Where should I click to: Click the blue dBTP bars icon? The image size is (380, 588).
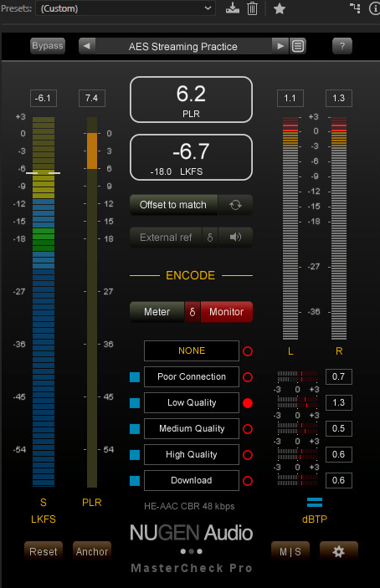point(315,502)
